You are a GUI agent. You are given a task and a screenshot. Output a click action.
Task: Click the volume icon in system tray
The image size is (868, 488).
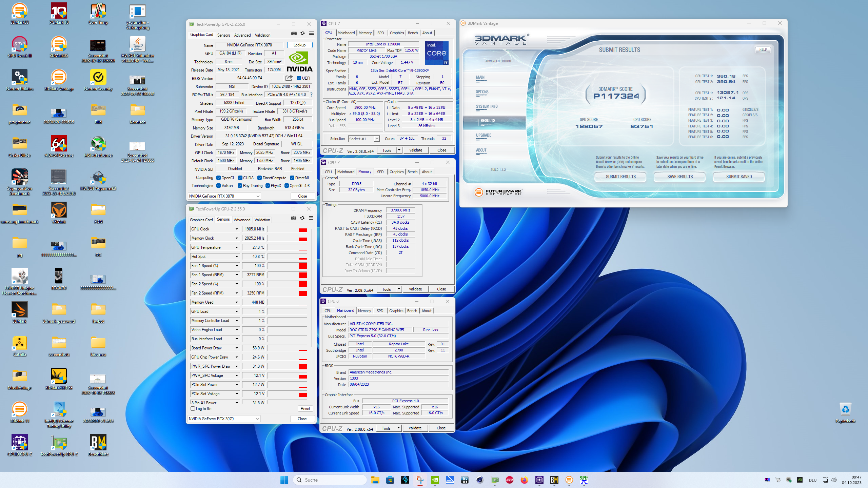click(x=834, y=480)
